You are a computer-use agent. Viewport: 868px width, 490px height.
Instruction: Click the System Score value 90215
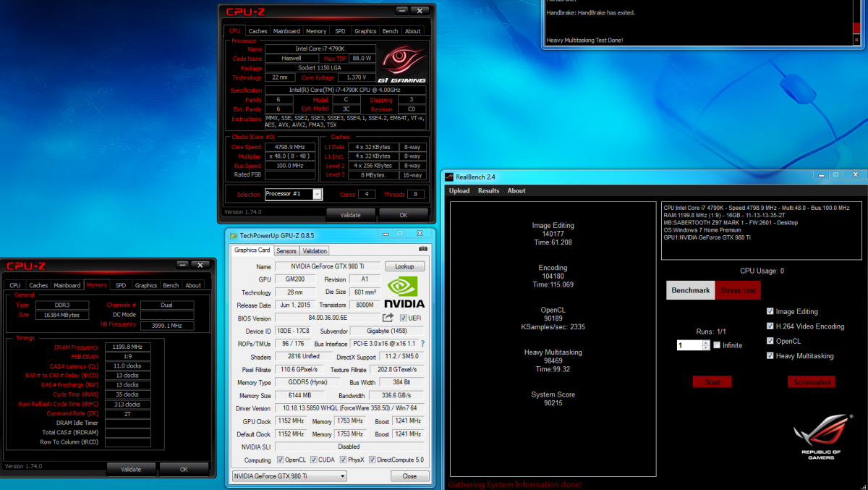pyautogui.click(x=553, y=403)
